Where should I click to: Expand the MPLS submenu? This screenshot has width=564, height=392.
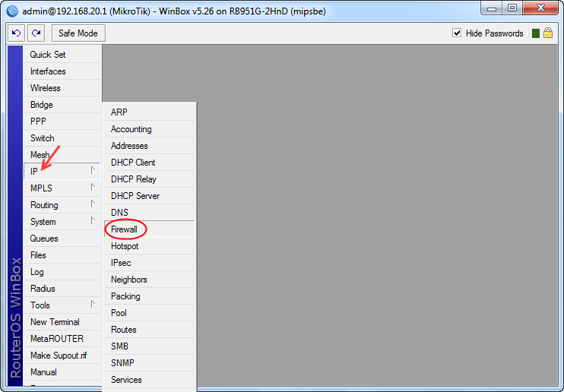[93, 188]
